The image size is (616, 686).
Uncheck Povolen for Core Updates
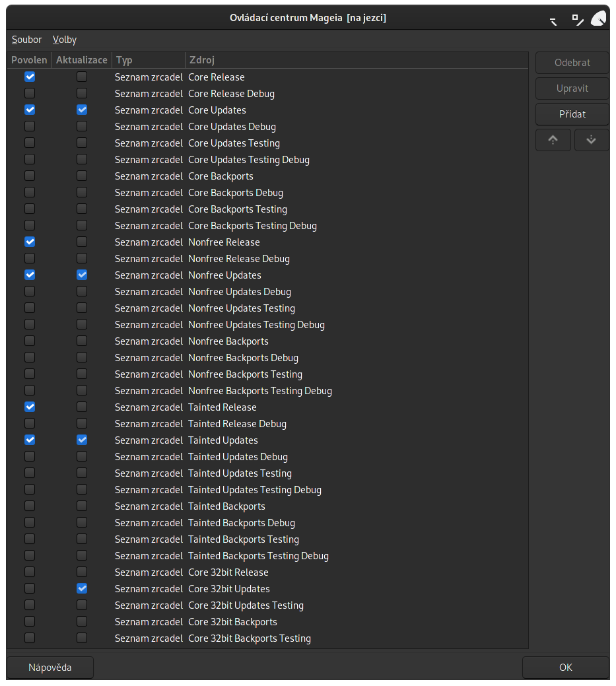30,110
